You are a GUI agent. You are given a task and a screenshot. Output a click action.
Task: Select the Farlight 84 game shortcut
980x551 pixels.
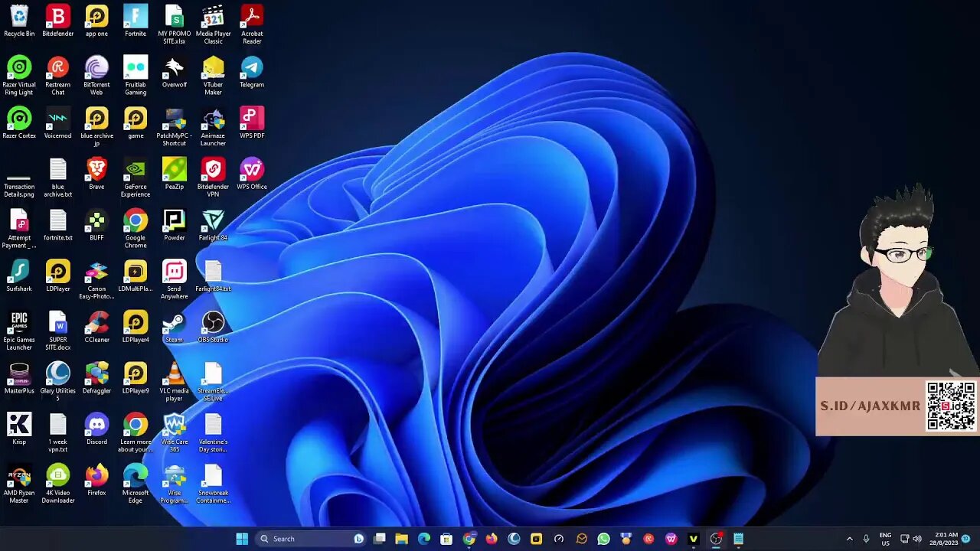[x=213, y=225]
